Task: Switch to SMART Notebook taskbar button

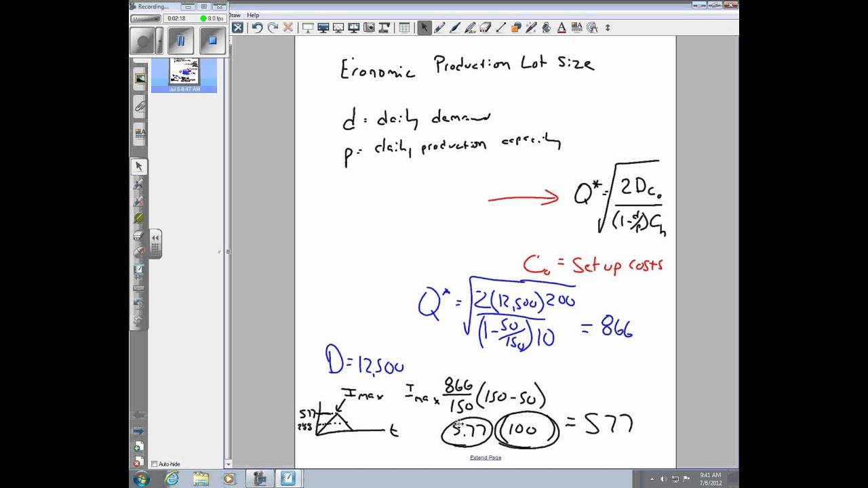Action: [x=288, y=479]
